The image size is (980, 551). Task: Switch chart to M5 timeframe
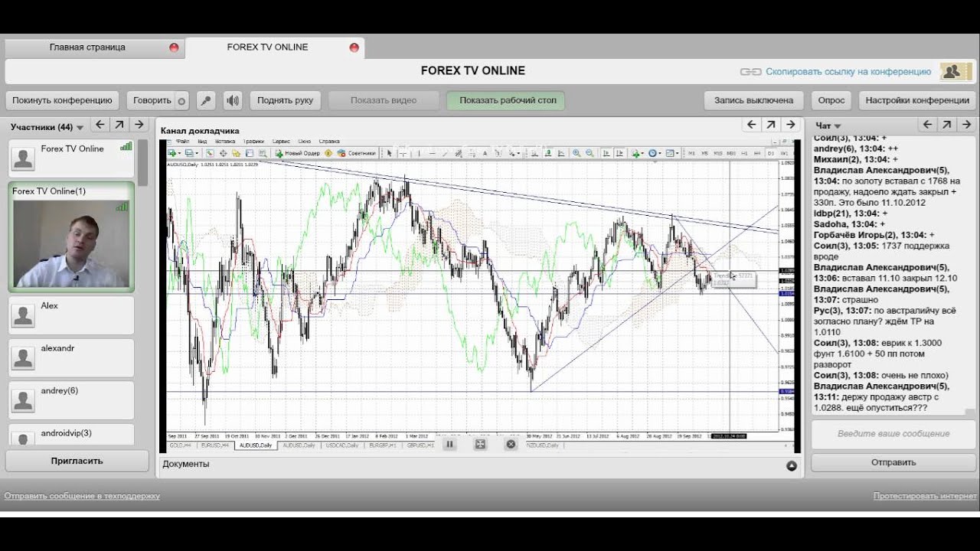(x=704, y=153)
